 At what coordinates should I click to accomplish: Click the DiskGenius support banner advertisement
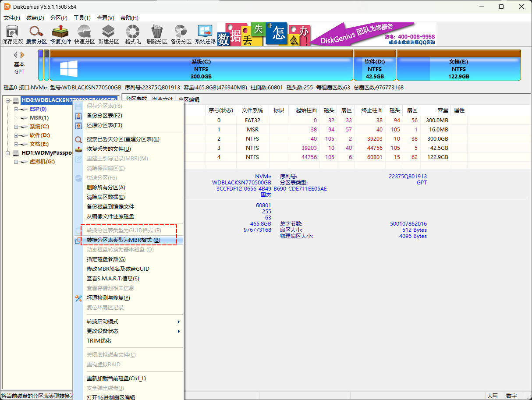[327, 34]
